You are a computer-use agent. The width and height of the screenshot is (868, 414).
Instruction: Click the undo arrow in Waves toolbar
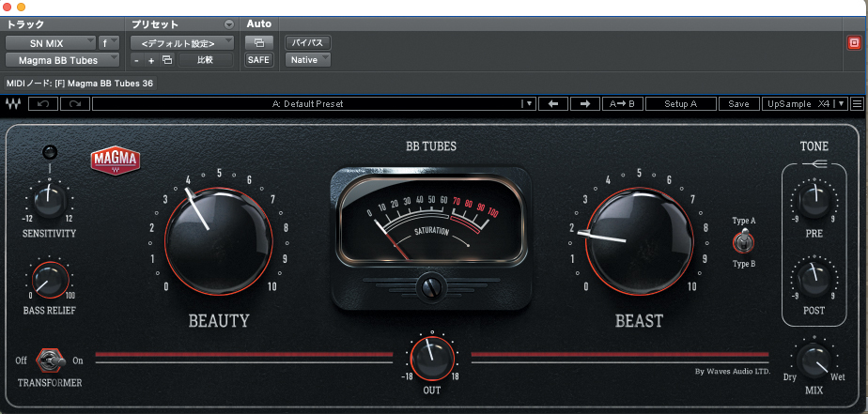click(x=43, y=103)
